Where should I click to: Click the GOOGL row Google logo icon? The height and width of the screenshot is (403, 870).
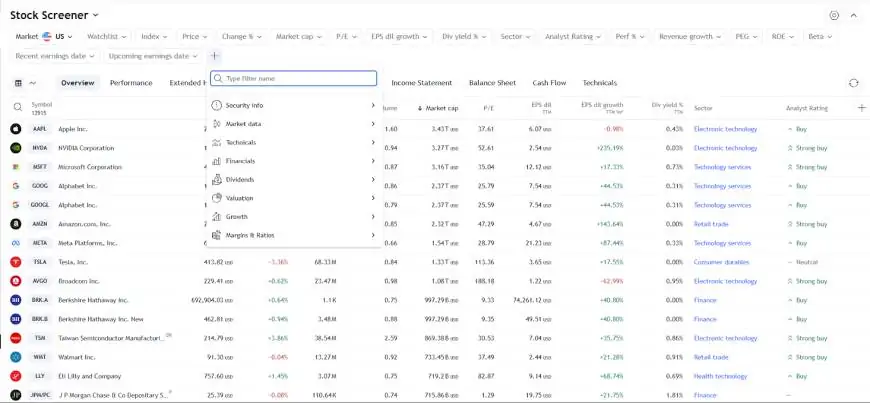tap(16, 205)
